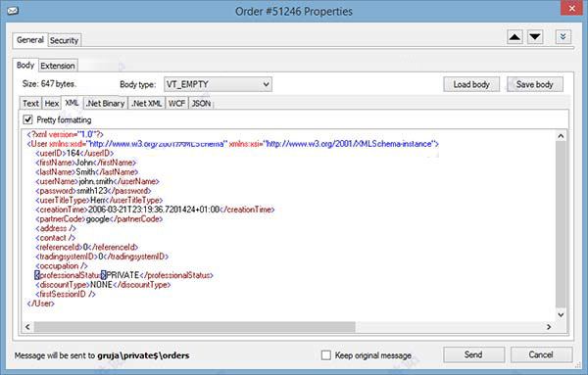This screenshot has width=588, height=375.
Task: Open the .Net Binary tab
Action: click(x=106, y=104)
